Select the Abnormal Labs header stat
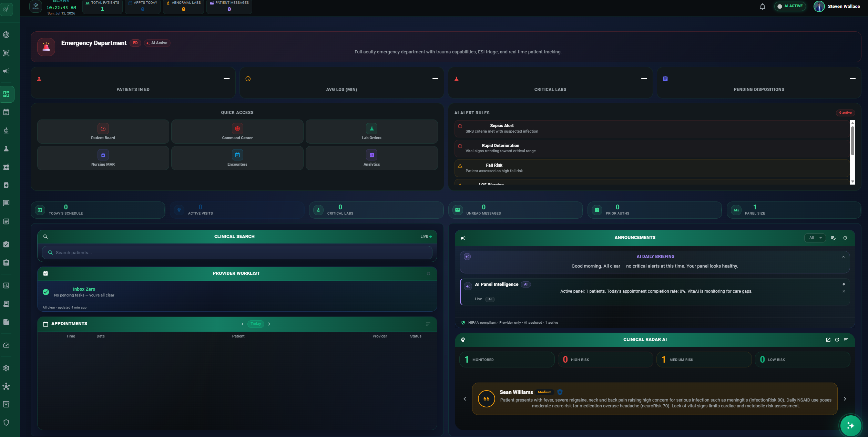 click(183, 7)
